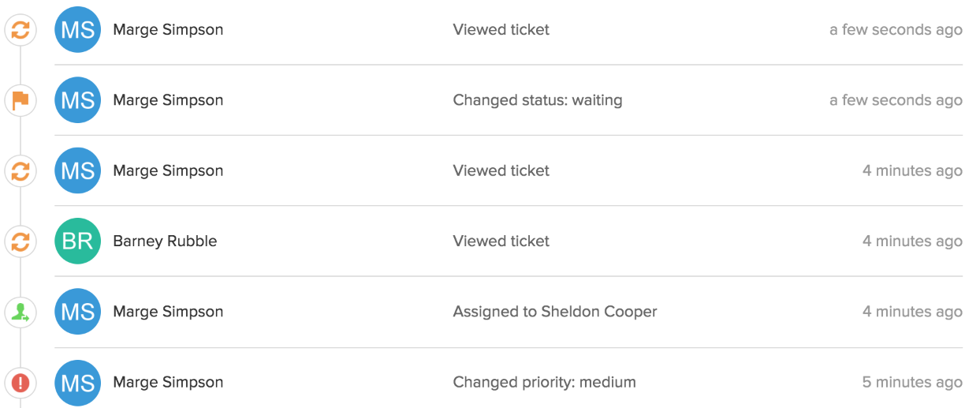Click the topmost 'a few seconds ago' timestamp
This screenshot has width=980, height=408.
click(896, 30)
